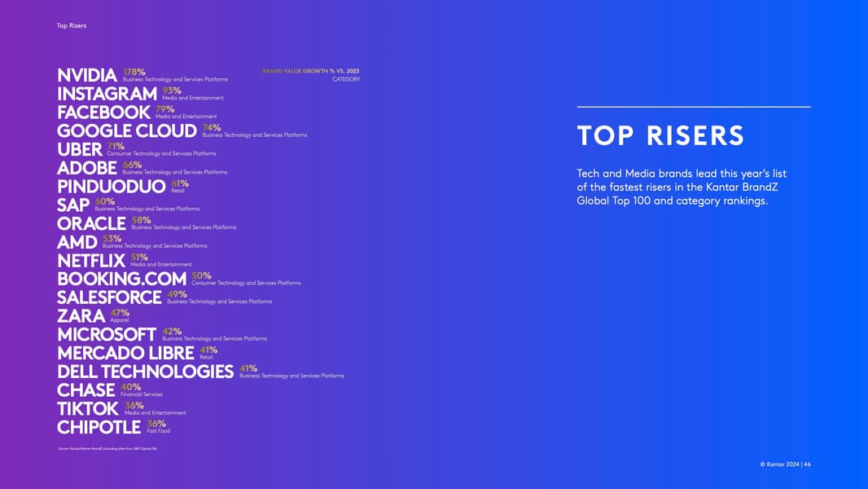Click the SALESFORCE brand name
Screen dimensions: 868x489
coord(110,298)
